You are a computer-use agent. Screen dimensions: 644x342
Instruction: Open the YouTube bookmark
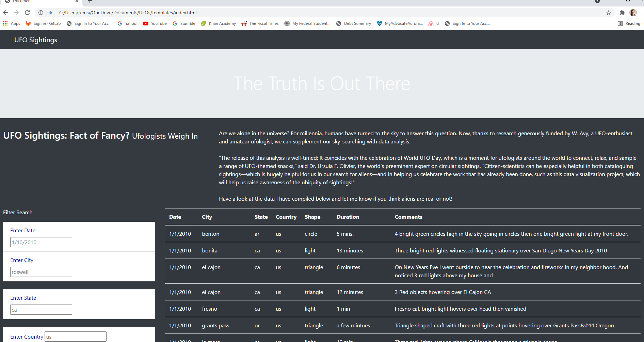pyautogui.click(x=155, y=23)
